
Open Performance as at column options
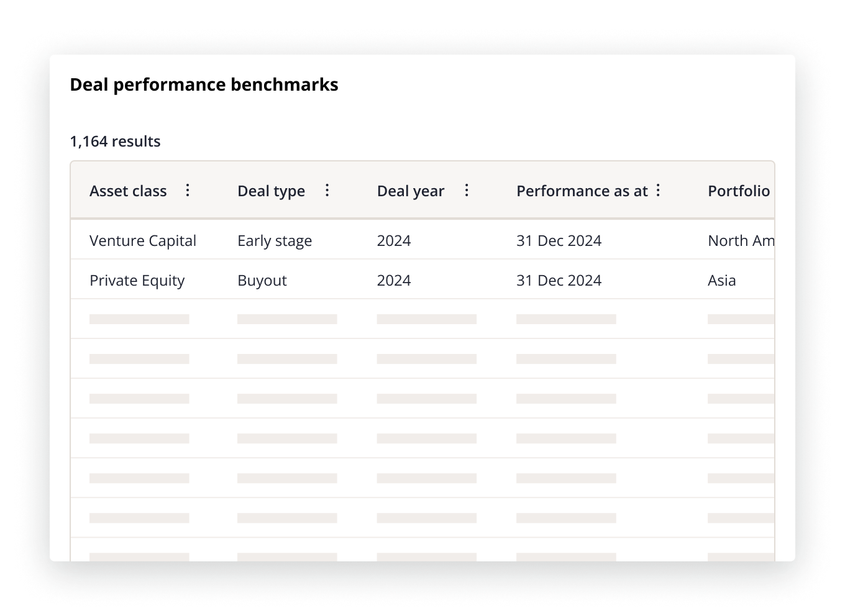(x=658, y=191)
